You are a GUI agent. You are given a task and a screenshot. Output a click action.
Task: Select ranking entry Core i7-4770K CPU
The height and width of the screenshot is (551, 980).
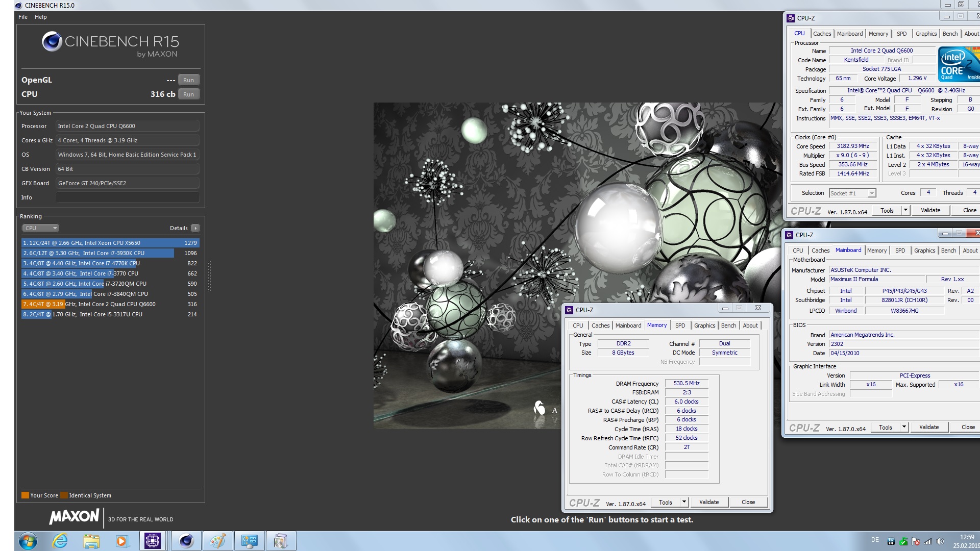pos(110,263)
